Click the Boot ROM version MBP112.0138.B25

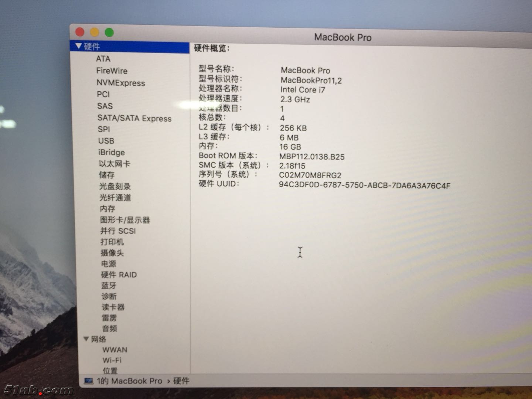pos(312,157)
